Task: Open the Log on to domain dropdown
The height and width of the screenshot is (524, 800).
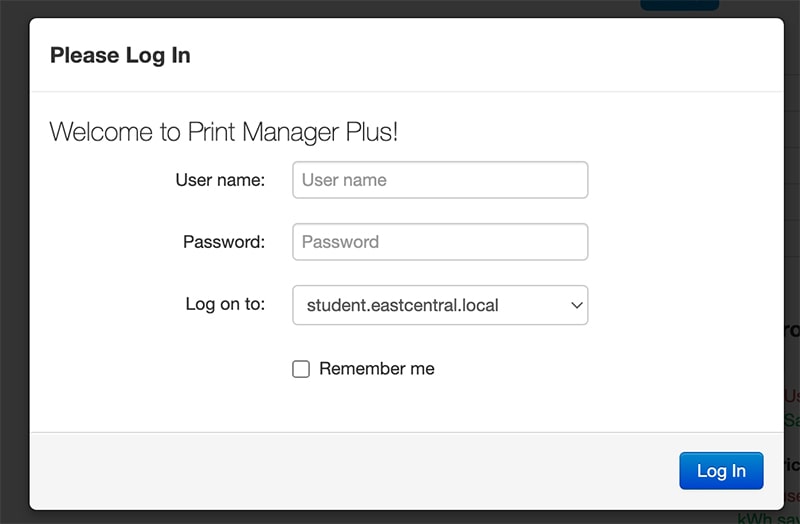Action: (x=440, y=305)
